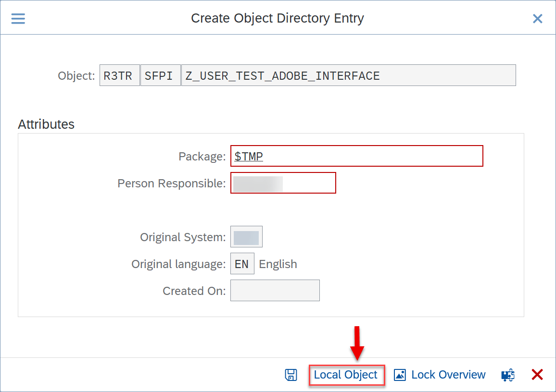Click the English language description text
The width and height of the screenshot is (556, 392).
click(x=278, y=264)
